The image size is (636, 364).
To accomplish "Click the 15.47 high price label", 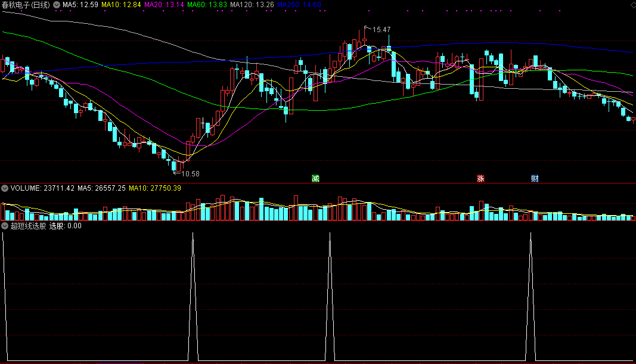I will 381,30.
